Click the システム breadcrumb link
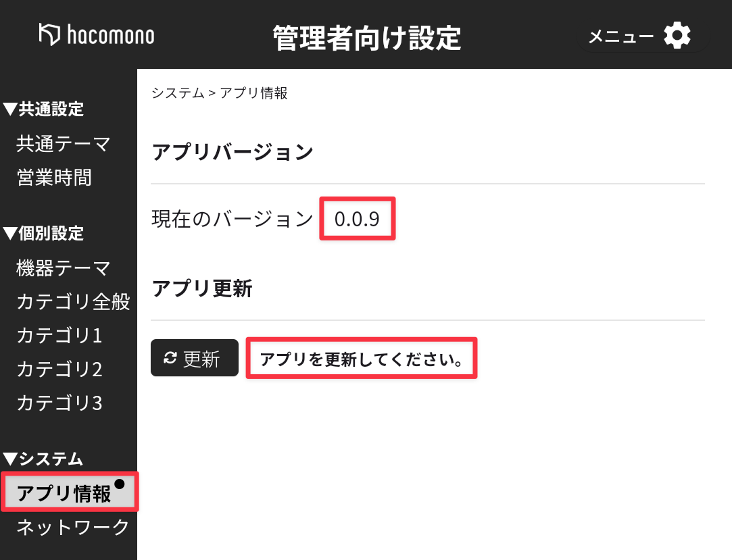 point(178,93)
